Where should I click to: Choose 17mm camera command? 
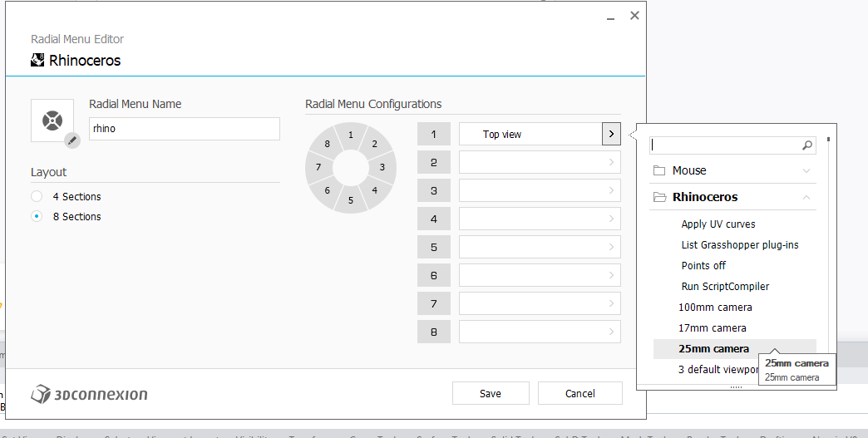pyautogui.click(x=713, y=328)
